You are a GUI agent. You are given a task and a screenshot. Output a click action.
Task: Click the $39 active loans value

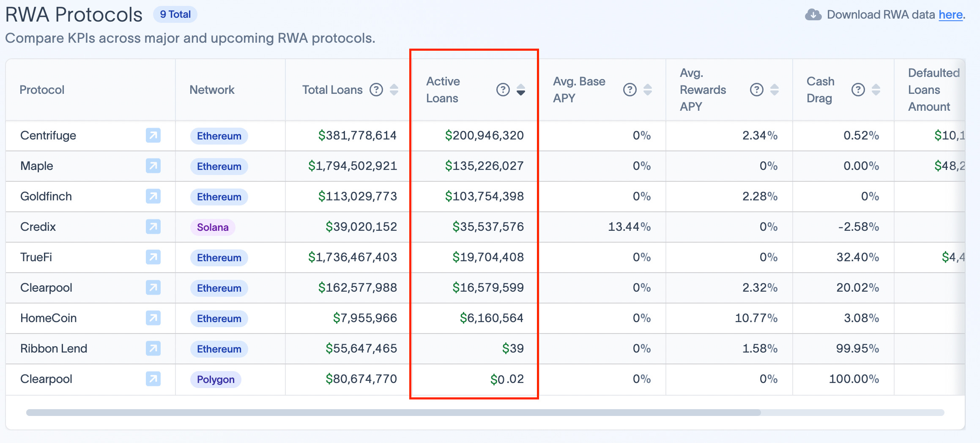[x=513, y=348]
